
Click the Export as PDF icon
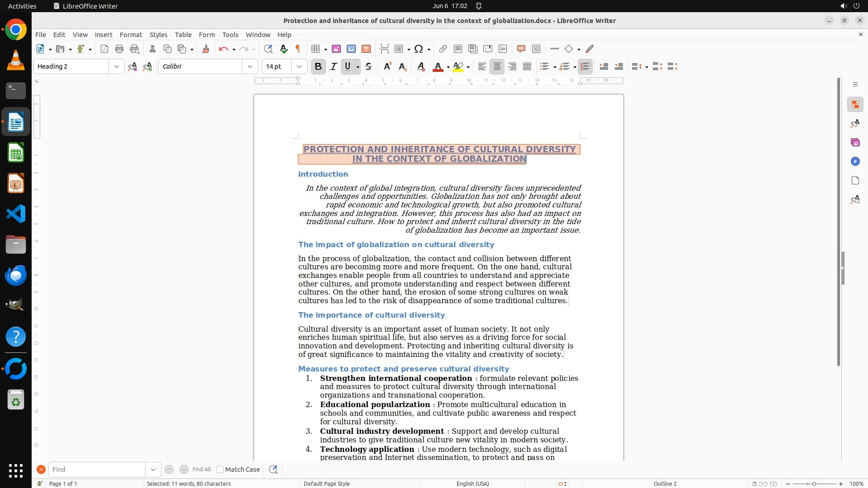104,49
